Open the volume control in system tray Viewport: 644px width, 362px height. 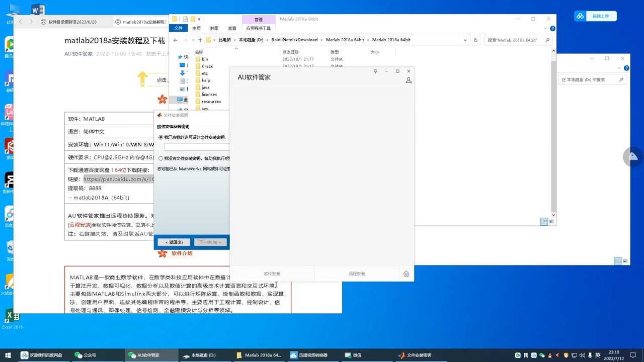click(582, 355)
